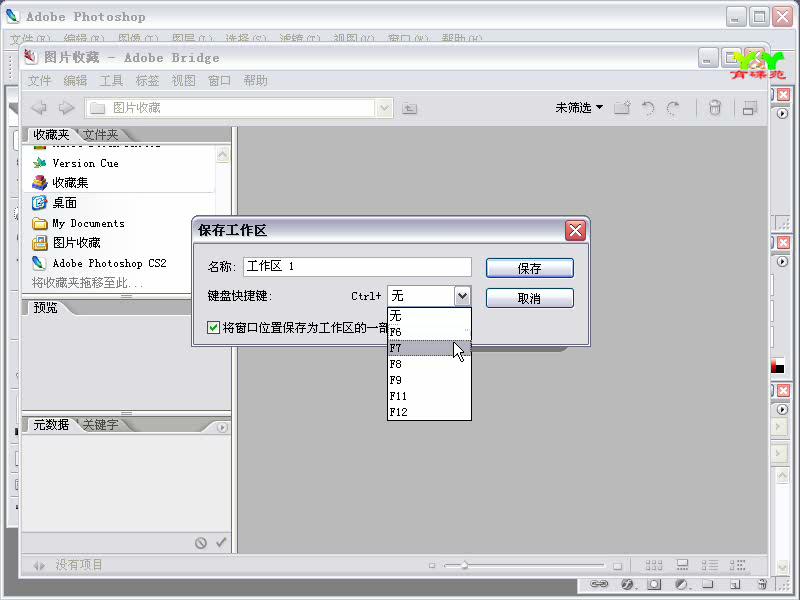Click the smallest thumbnail size icon
The width and height of the screenshot is (800, 600).
click(x=432, y=565)
